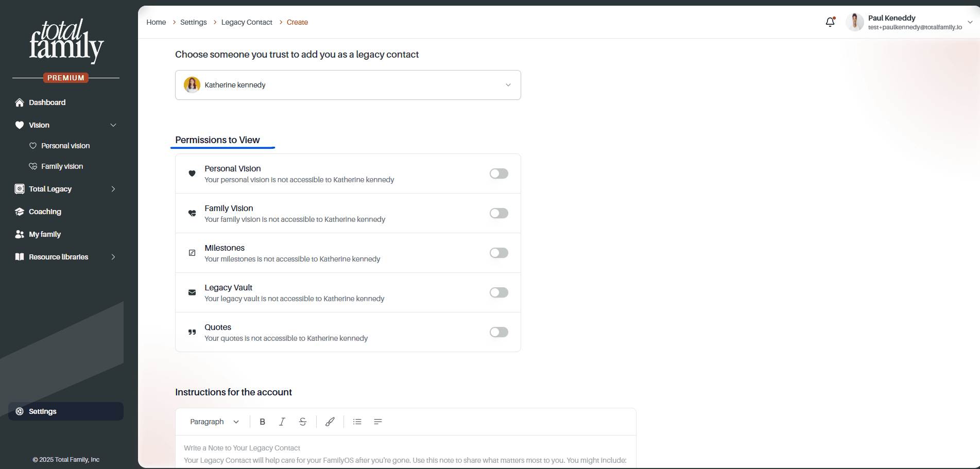
Task: Enable Quotes access toggle
Action: pyautogui.click(x=499, y=332)
